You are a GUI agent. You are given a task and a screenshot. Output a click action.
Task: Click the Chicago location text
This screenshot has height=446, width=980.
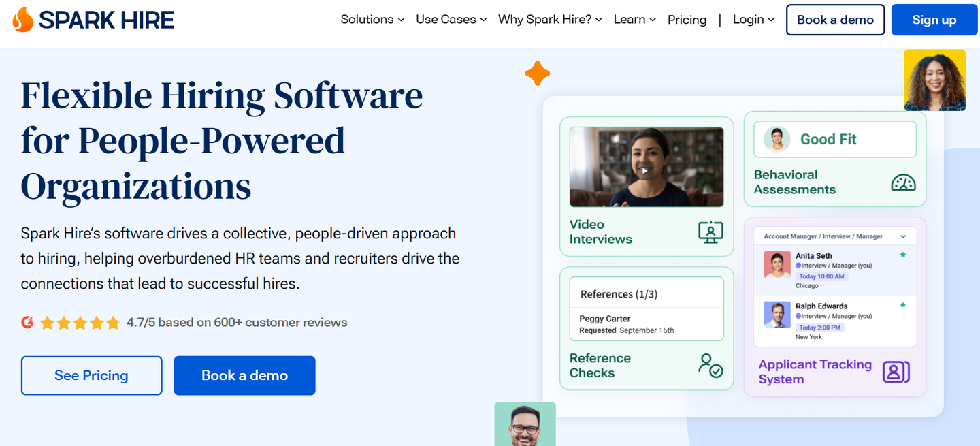point(807,286)
